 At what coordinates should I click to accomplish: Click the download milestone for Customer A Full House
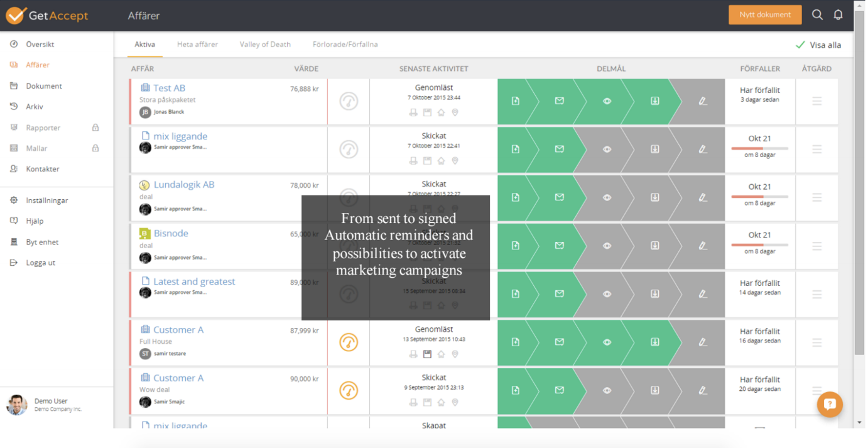click(x=654, y=342)
